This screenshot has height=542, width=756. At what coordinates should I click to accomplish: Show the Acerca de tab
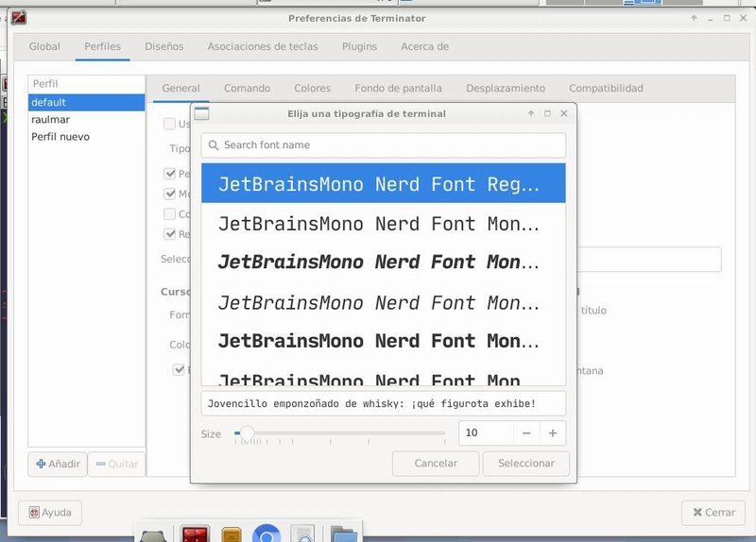tap(424, 46)
